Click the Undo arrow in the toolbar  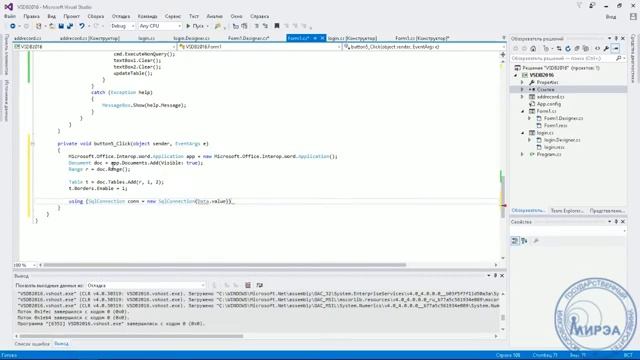[x=82, y=26]
